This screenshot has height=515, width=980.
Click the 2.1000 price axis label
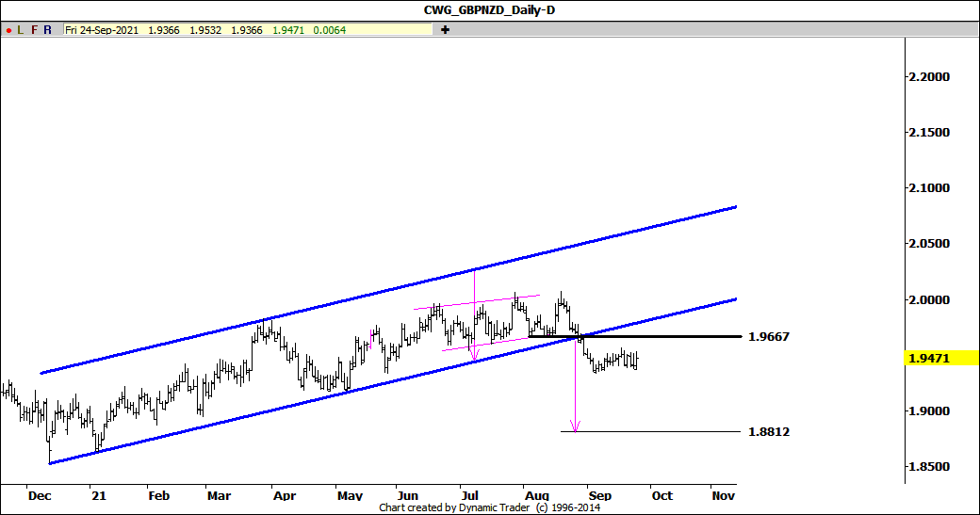(x=929, y=188)
